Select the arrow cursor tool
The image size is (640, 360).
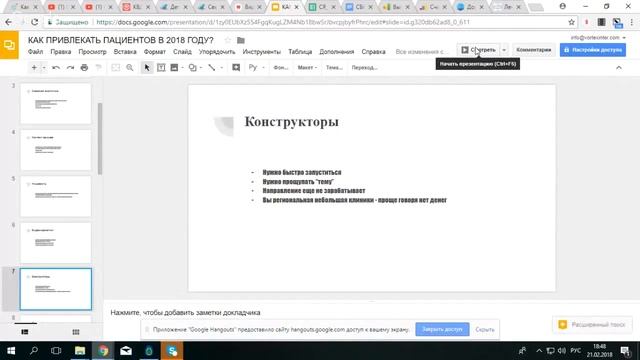(x=147, y=68)
